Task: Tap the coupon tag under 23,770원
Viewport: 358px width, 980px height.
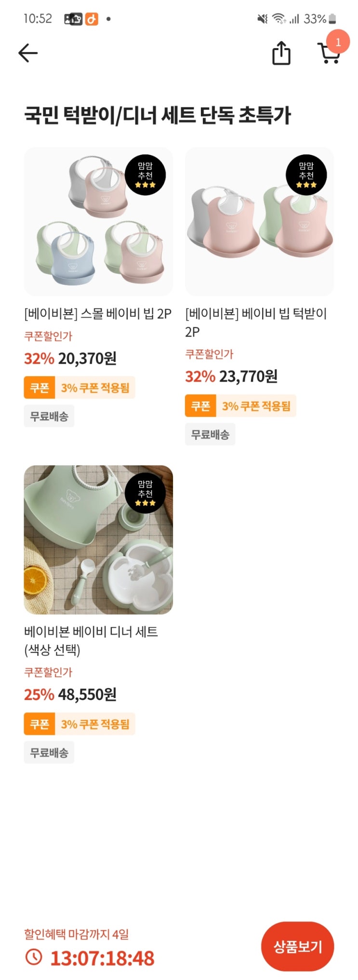Action: point(240,406)
